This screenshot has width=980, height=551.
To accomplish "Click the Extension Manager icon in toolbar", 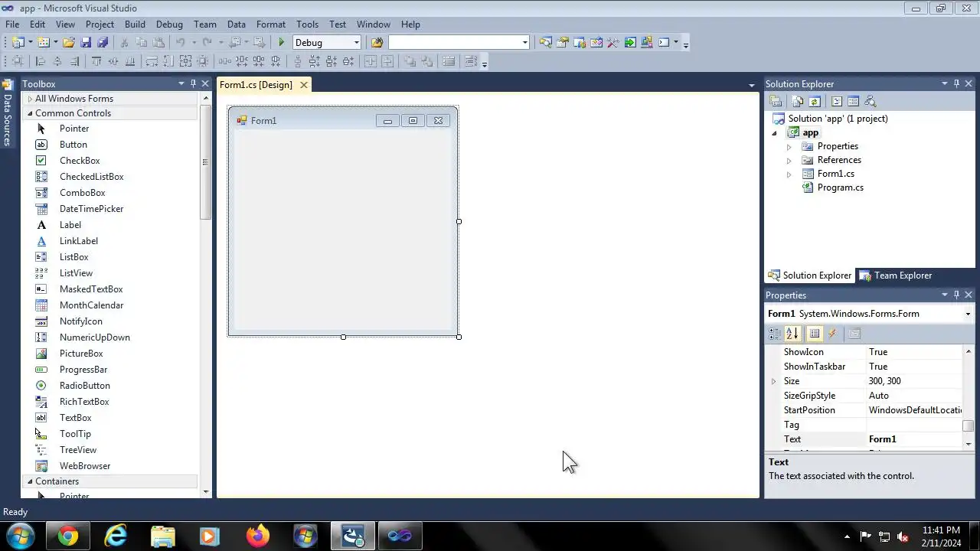I will click(646, 43).
